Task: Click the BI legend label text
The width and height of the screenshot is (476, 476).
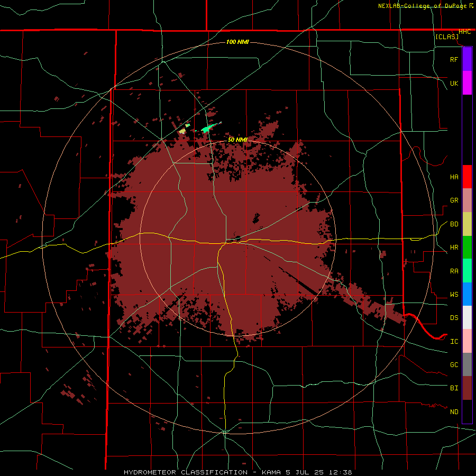Action: click(454, 388)
